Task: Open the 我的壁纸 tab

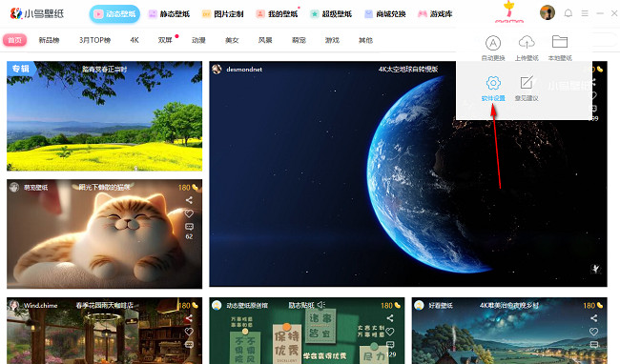Action: point(277,14)
